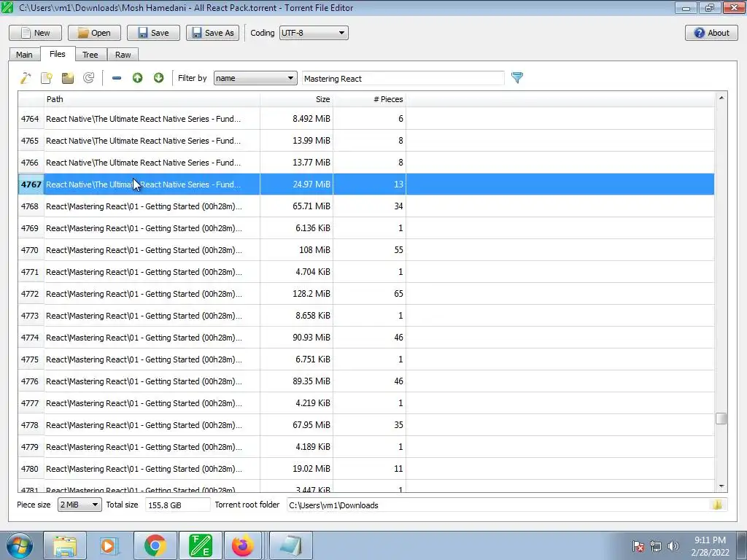
Task: Click size cell 13.77 MiB
Action: (x=296, y=163)
